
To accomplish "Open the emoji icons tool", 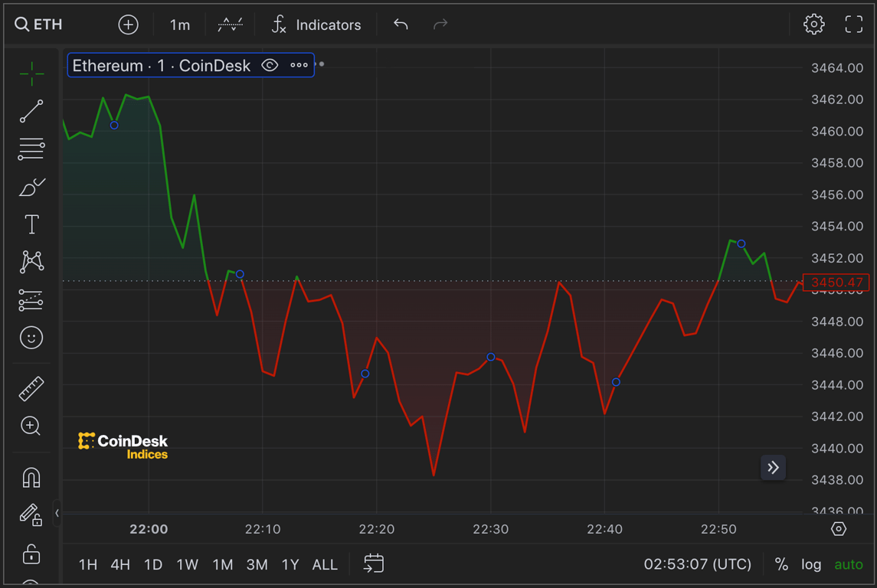I will click(x=31, y=338).
